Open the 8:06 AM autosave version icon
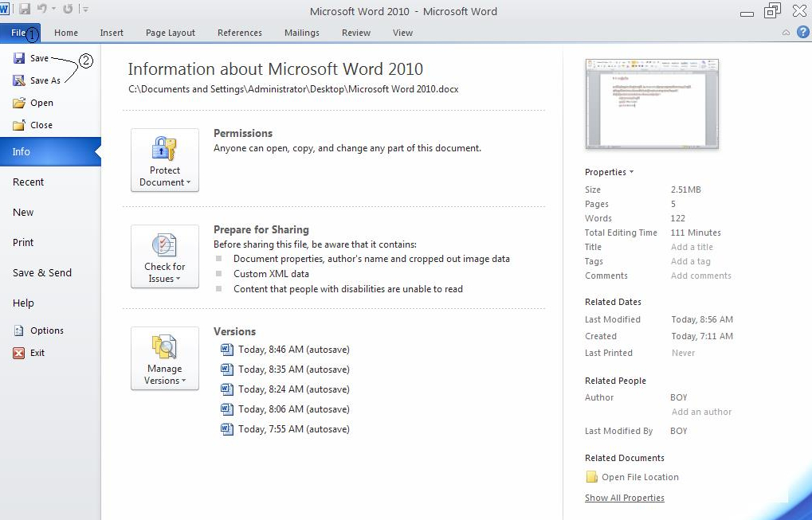 227,409
